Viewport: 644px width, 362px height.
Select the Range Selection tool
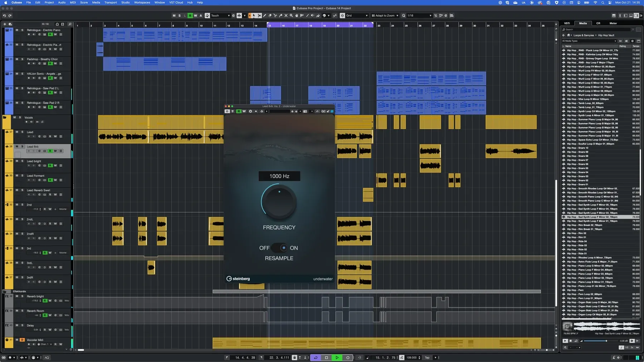[259, 15]
